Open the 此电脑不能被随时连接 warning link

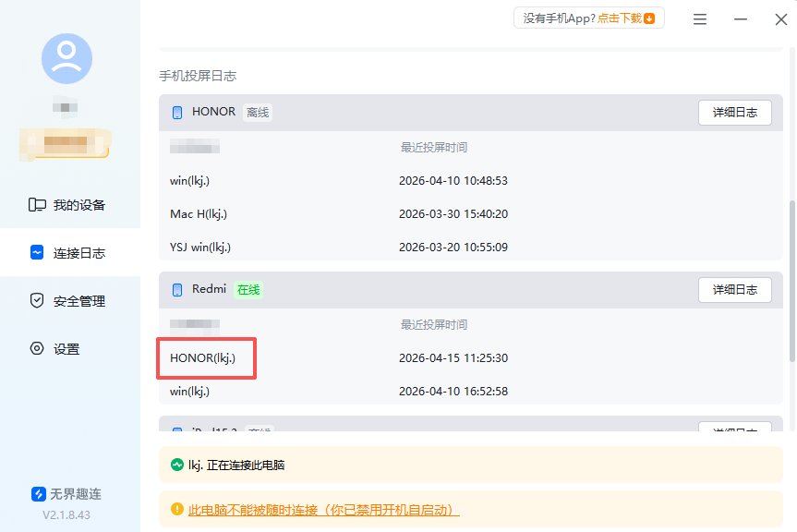323,510
